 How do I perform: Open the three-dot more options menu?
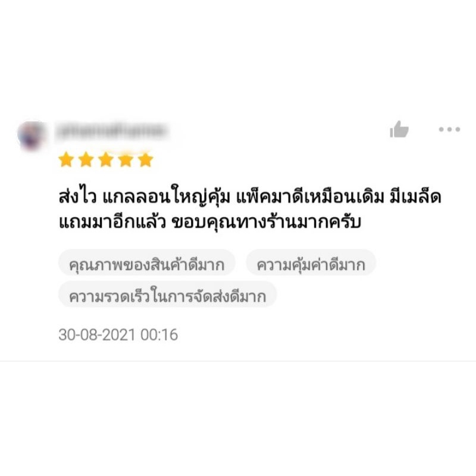[449, 129]
